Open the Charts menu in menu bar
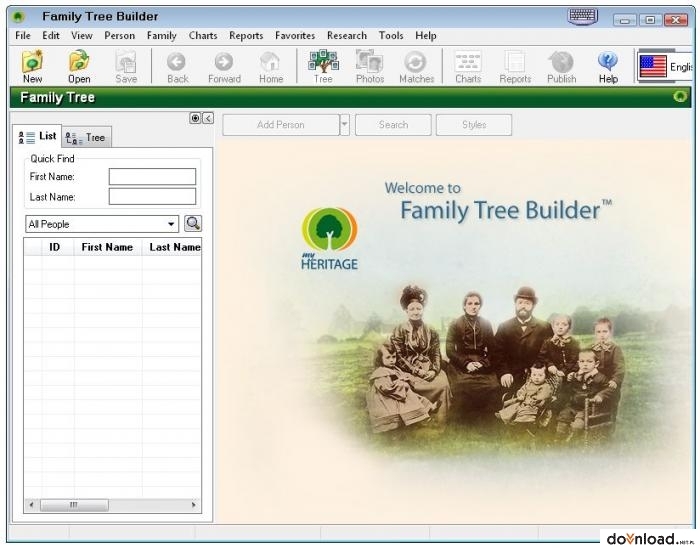The width and height of the screenshot is (700, 548). 203,36
